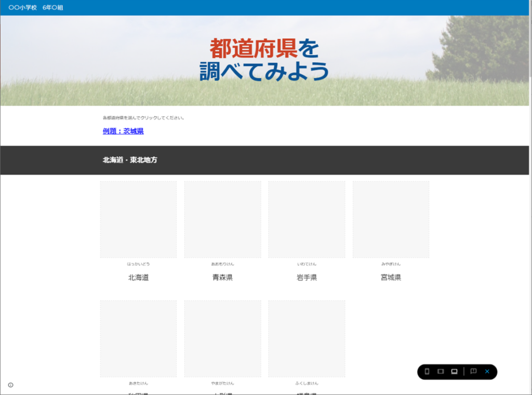Click the 各都道府県を選んでクリックしてください instruction text
Screen dimensions: 532x395
(143, 118)
